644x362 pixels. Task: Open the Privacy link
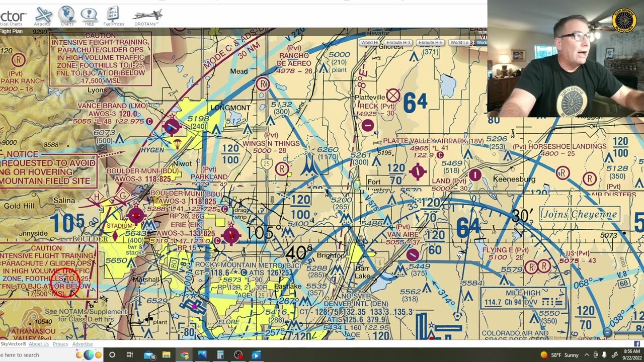click(x=60, y=344)
